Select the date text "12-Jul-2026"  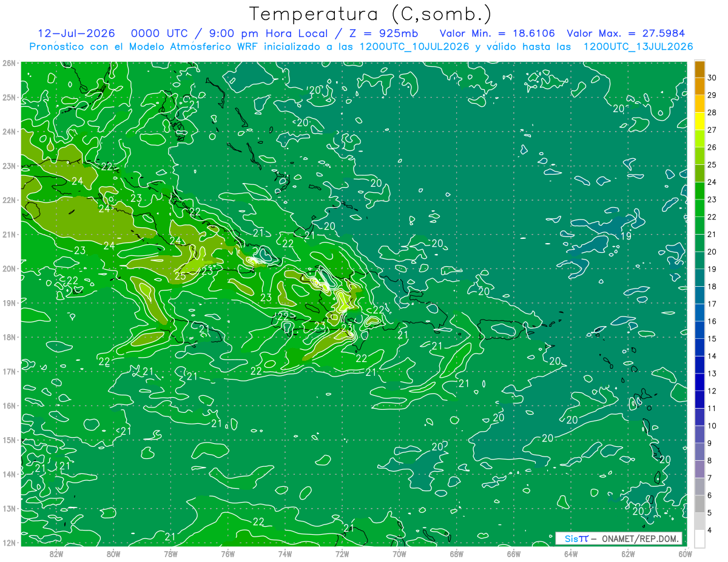[78, 33]
